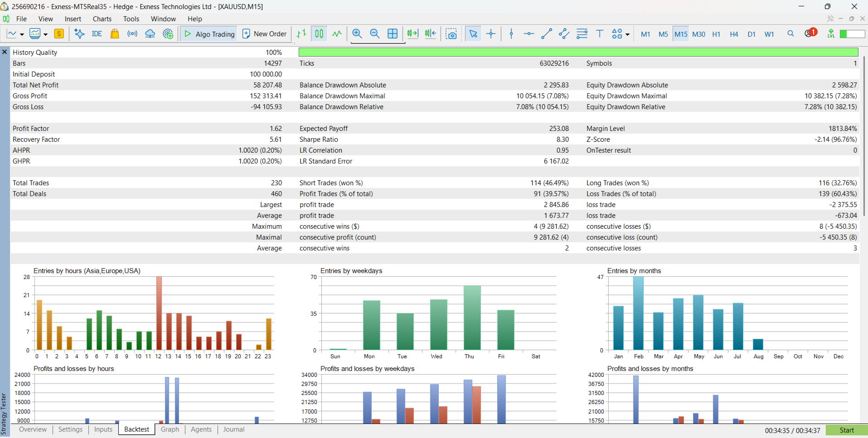Expand the graphical objects dropdown arrow

pos(627,34)
